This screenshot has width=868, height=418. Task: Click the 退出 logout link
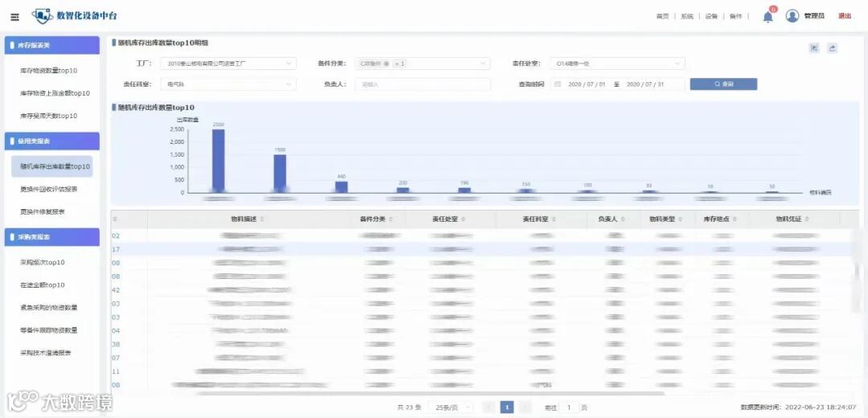tap(845, 16)
